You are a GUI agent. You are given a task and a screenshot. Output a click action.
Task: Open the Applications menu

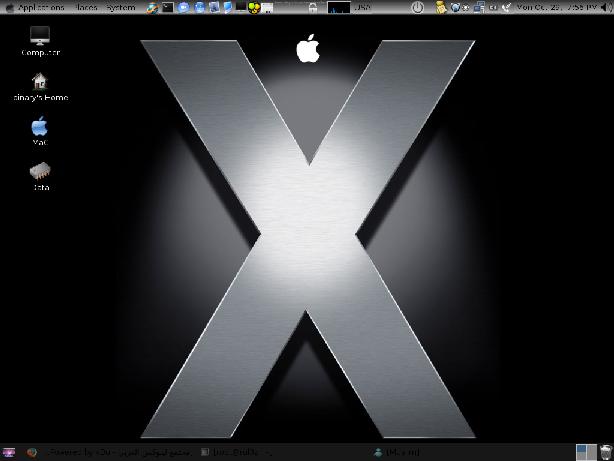click(41, 7)
